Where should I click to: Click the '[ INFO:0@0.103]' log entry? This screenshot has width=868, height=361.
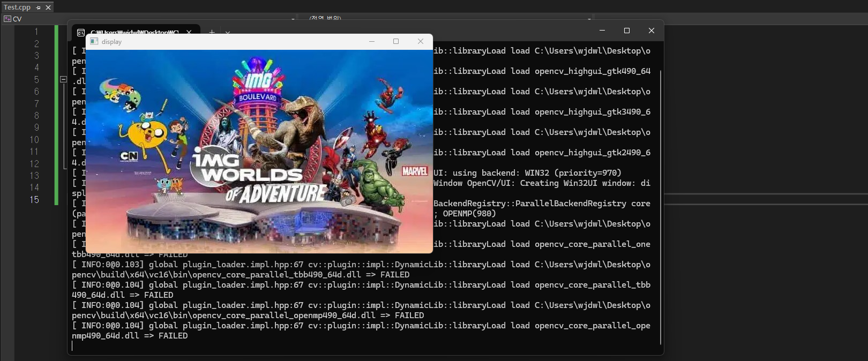108,265
